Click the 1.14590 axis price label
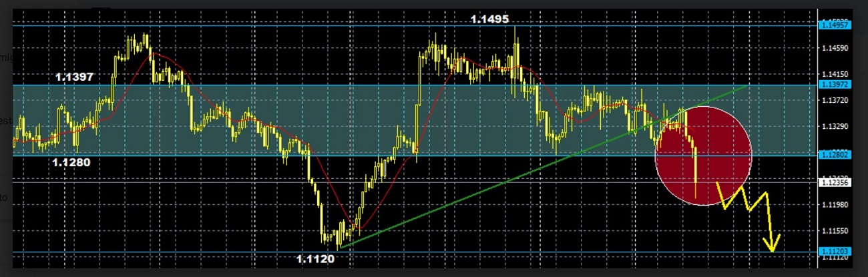Viewport: 868px width, 277px height. click(x=833, y=48)
